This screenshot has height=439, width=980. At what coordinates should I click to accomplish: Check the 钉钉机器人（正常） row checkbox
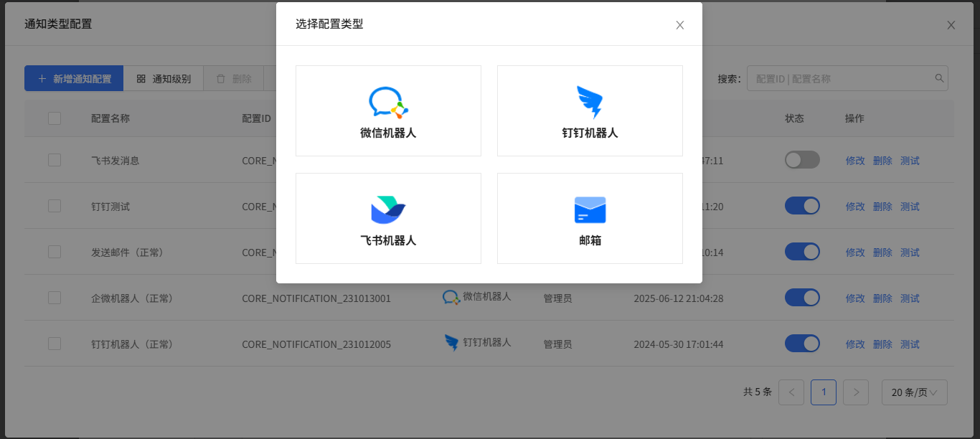click(55, 344)
